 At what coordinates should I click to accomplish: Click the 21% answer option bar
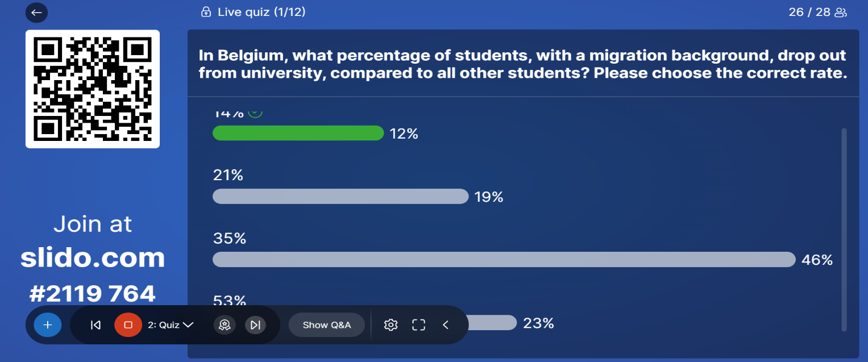340,197
